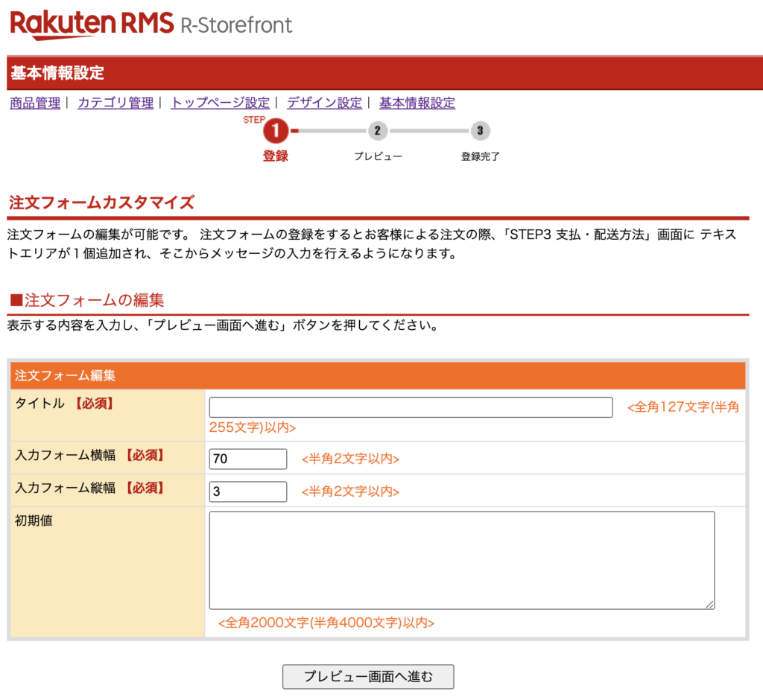Open the 基本情報設定 navigation link
Image resolution: width=763 pixels, height=700 pixels.
(x=417, y=103)
